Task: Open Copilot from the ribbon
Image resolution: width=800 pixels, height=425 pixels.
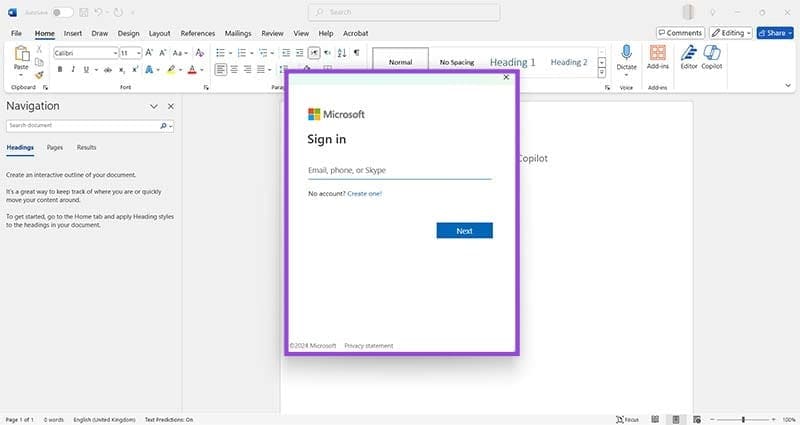Action: [712, 57]
